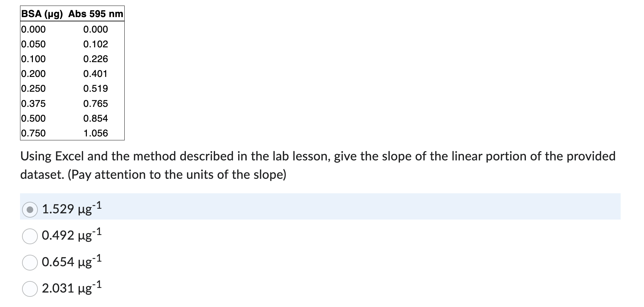Click the 0.401 absorbance reading
644x307 pixels.
click(96, 74)
